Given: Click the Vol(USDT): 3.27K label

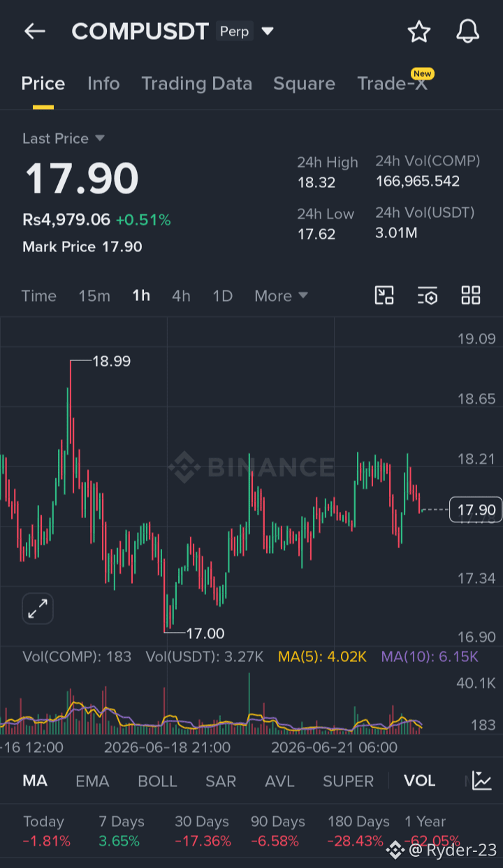Looking at the screenshot, I should pyautogui.click(x=205, y=656).
